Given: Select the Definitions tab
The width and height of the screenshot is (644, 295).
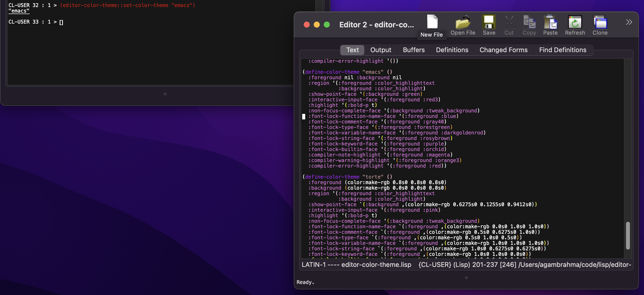Looking at the screenshot, I should tap(452, 50).
